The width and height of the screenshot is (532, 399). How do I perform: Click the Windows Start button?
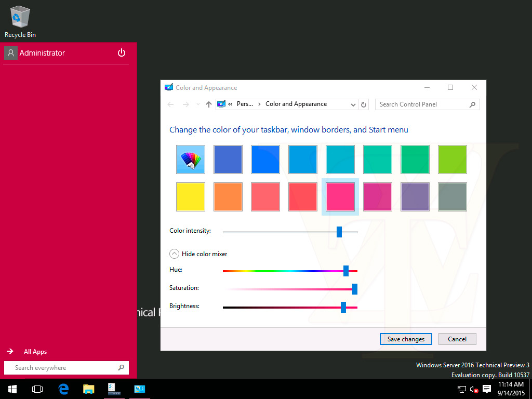click(12, 389)
